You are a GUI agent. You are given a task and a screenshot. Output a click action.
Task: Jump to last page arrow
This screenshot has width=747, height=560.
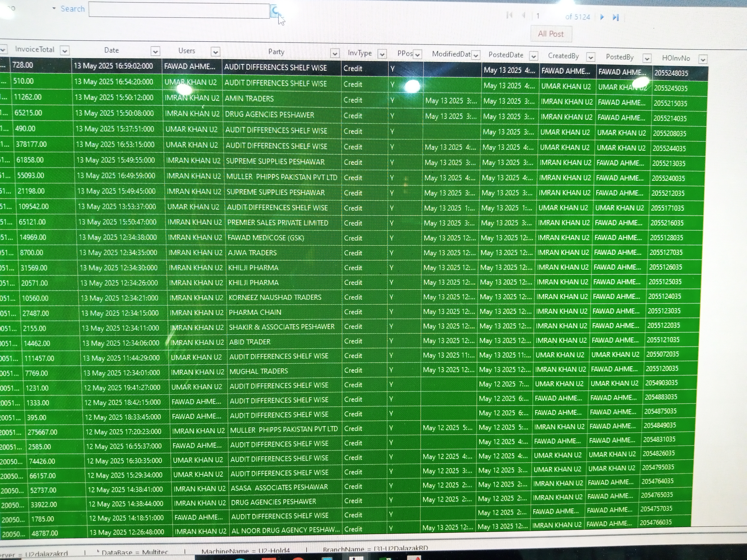[x=615, y=17]
